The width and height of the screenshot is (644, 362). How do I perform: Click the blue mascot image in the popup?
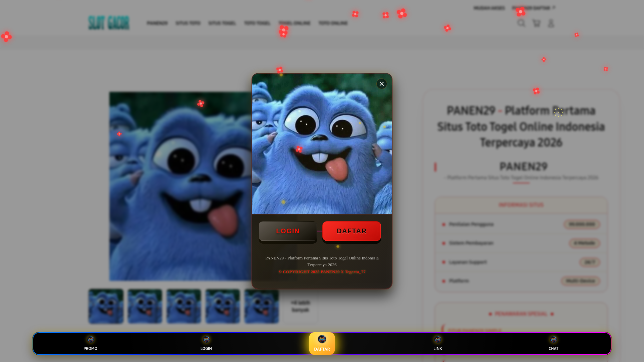[x=322, y=144]
